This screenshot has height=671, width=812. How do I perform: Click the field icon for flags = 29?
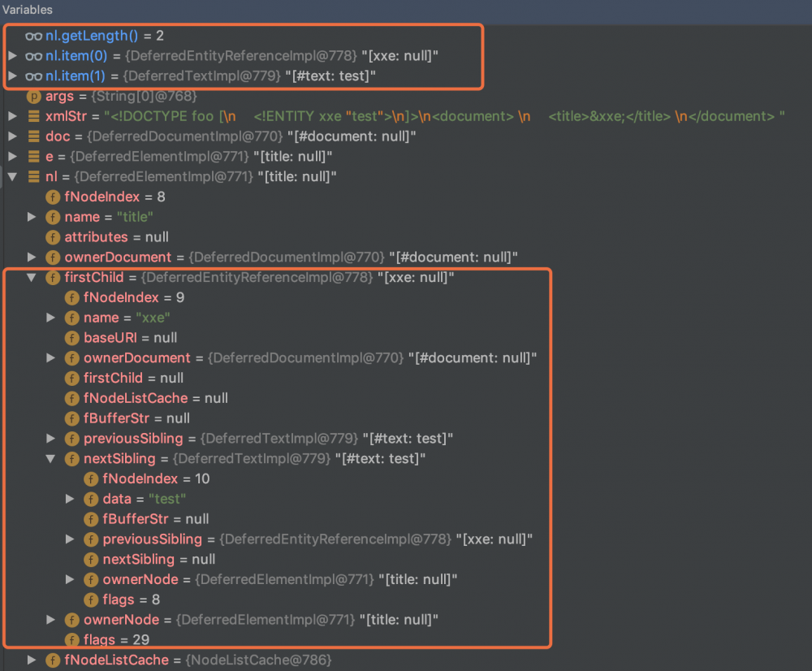[x=72, y=640]
